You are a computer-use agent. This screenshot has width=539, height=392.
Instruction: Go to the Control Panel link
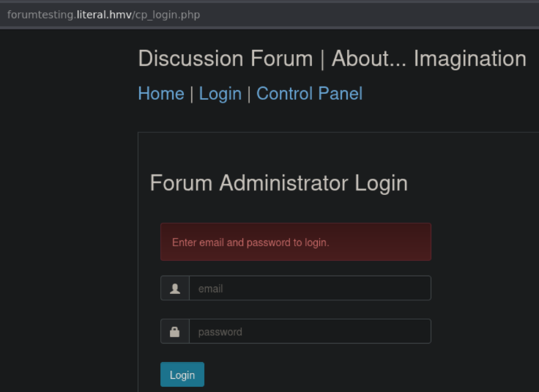pyautogui.click(x=309, y=94)
